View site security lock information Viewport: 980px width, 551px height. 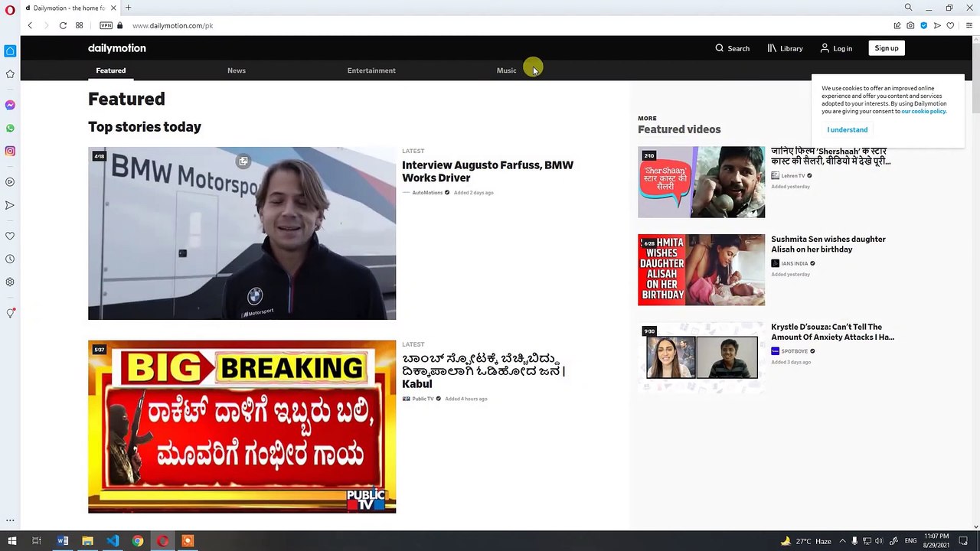[x=120, y=25]
